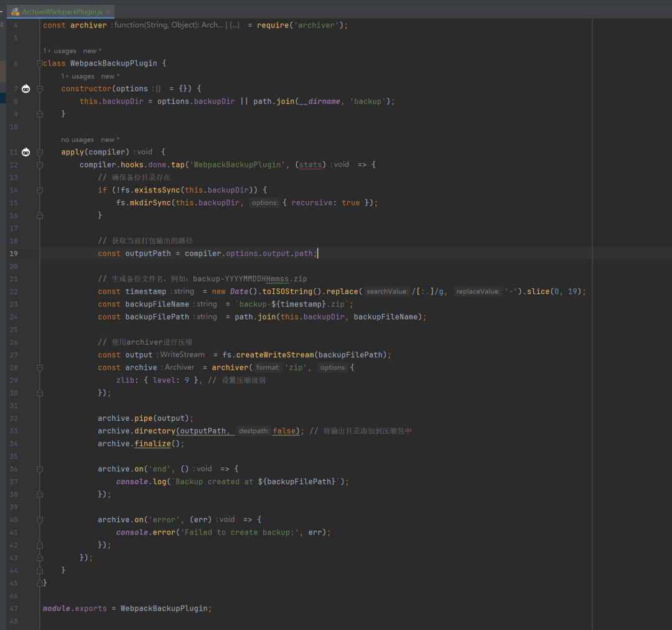This screenshot has height=630, width=672.
Task: Click line number 27 in the gutter
Action: pyautogui.click(x=14, y=355)
